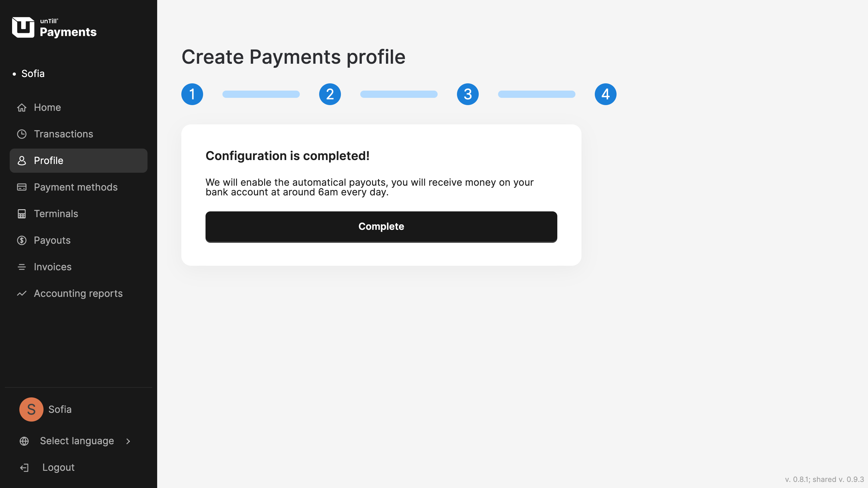Screen dimensions: 868x488
Task: Click the unTill Payments logo icon
Action: 23,27
